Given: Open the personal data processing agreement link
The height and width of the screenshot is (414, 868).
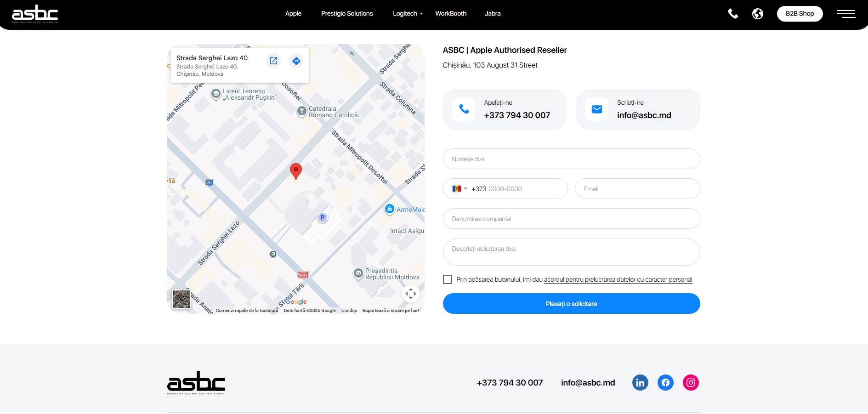Looking at the screenshot, I should (618, 279).
